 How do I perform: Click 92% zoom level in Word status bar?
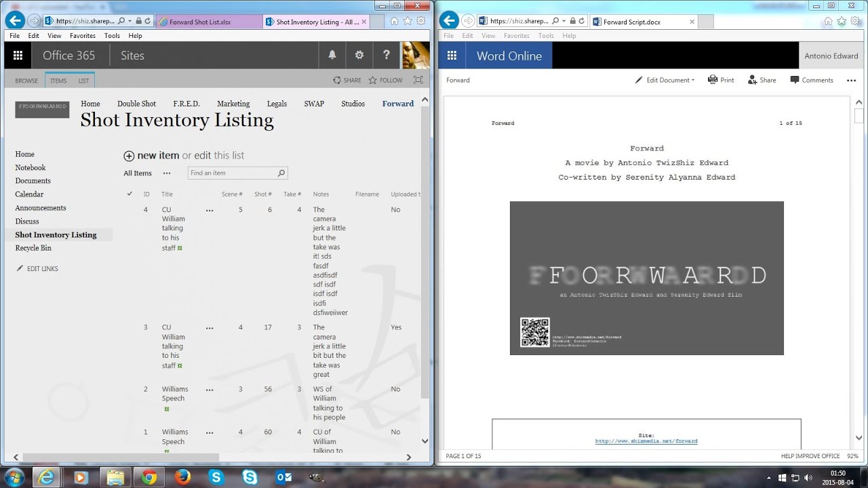point(852,456)
